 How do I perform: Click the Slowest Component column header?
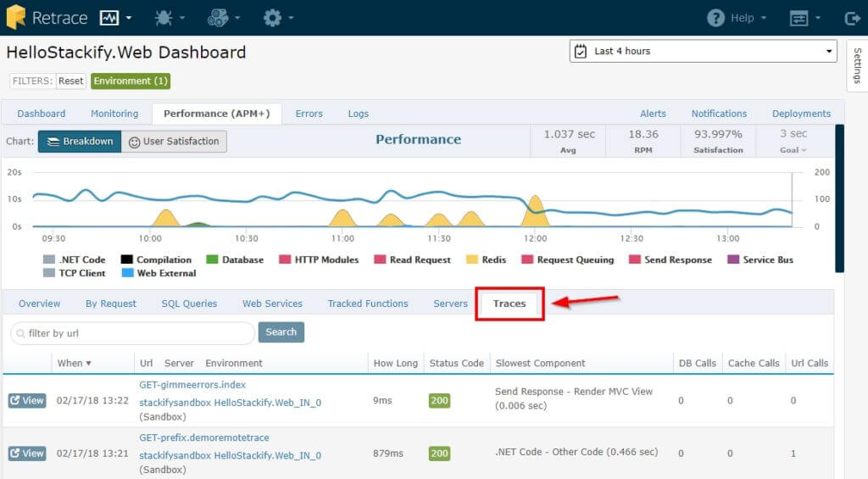coord(540,363)
